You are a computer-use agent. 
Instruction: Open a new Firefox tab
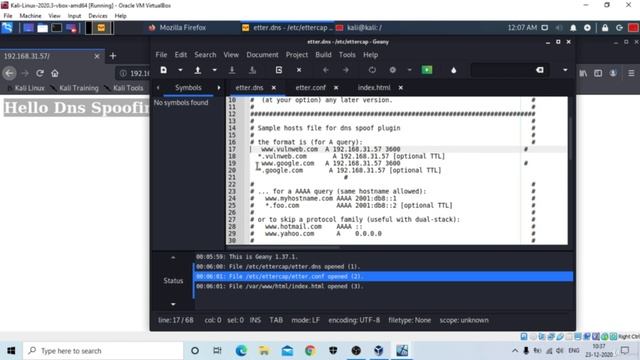pos(113,56)
